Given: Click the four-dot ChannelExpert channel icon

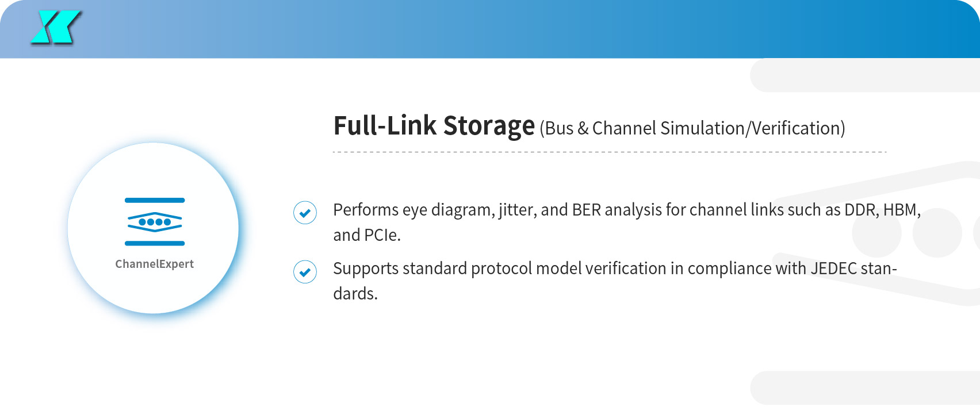Looking at the screenshot, I should click(155, 222).
